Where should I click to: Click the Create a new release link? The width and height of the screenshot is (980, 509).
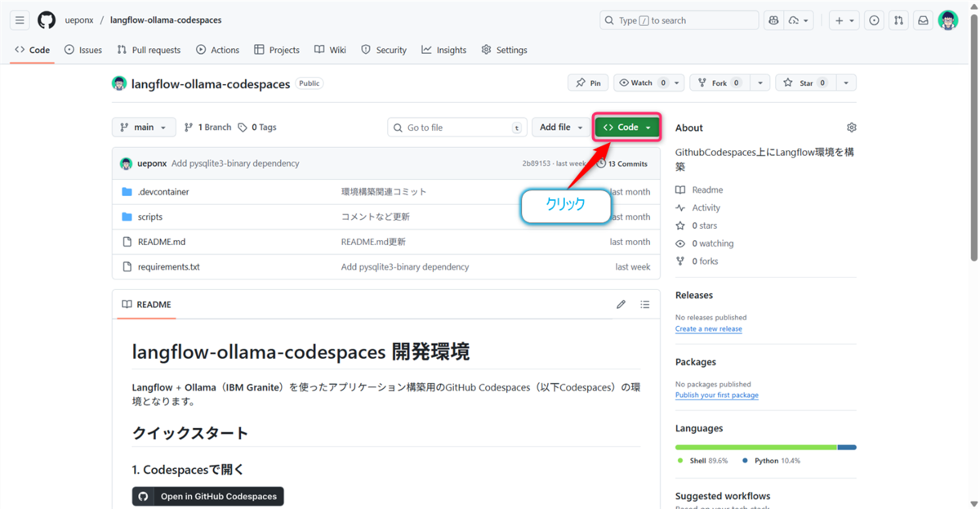(709, 329)
